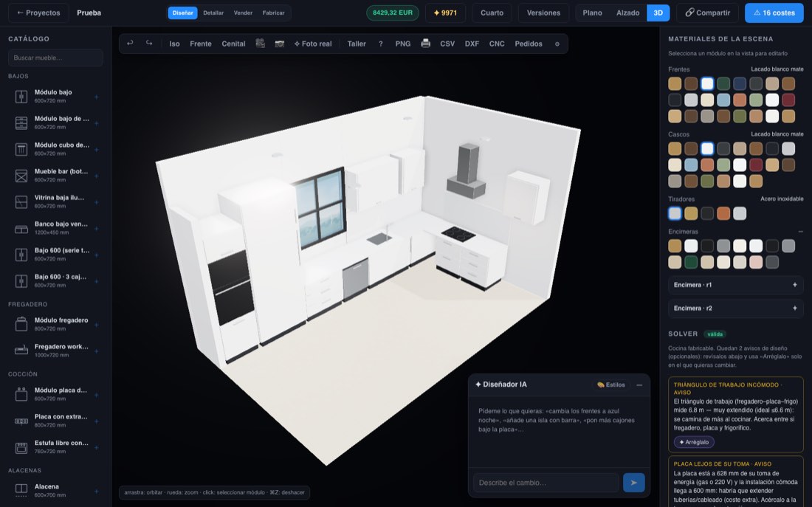The height and width of the screenshot is (507, 812).
Task: Click the render scene icon after Cenital
Action: coord(261,44)
